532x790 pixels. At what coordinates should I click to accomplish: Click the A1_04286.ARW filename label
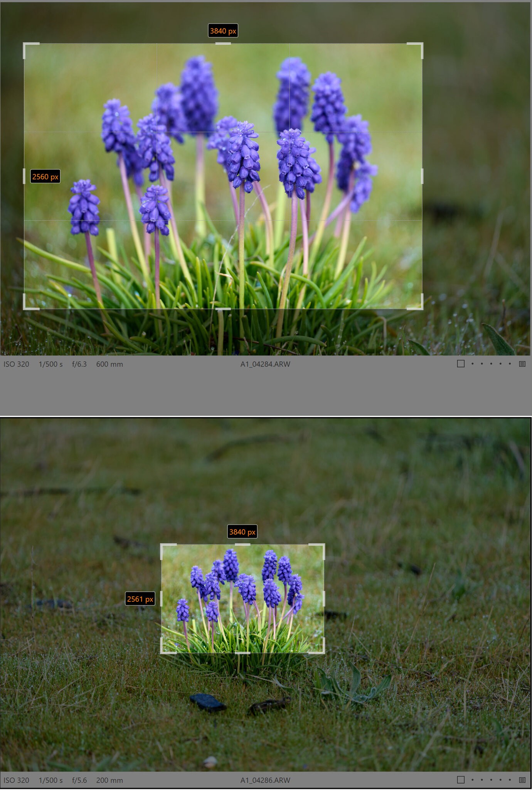tap(265, 780)
